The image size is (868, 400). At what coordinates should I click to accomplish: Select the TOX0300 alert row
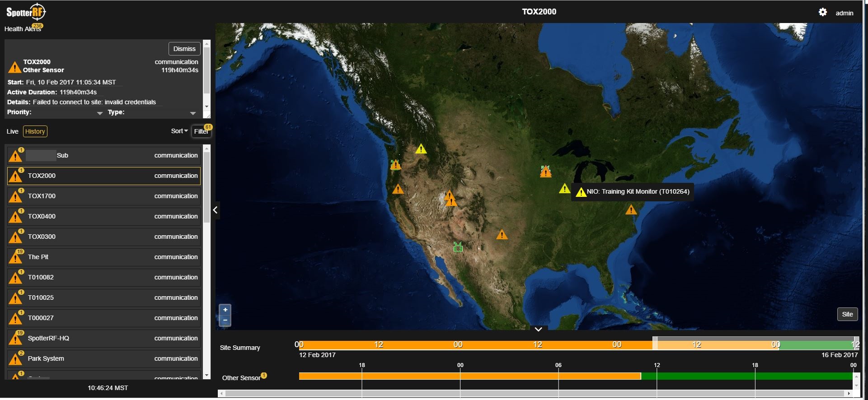coord(104,237)
